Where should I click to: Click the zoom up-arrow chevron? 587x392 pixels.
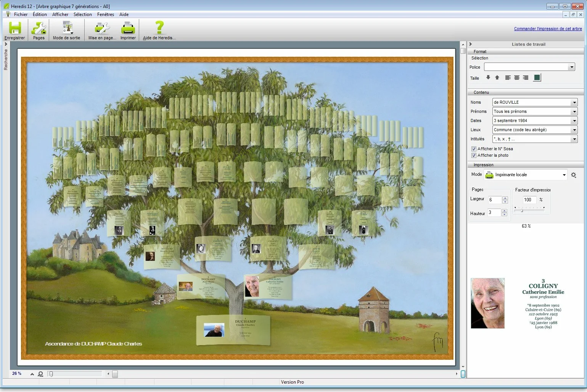(32, 374)
